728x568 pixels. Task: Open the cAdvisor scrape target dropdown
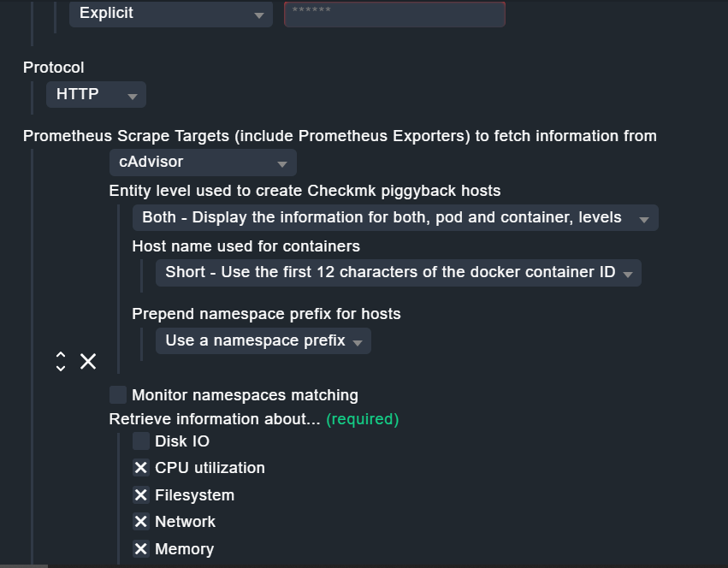(202, 162)
